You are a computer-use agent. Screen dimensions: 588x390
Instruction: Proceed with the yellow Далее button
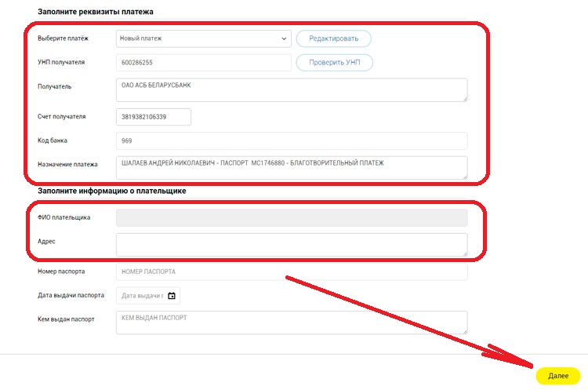(x=558, y=376)
